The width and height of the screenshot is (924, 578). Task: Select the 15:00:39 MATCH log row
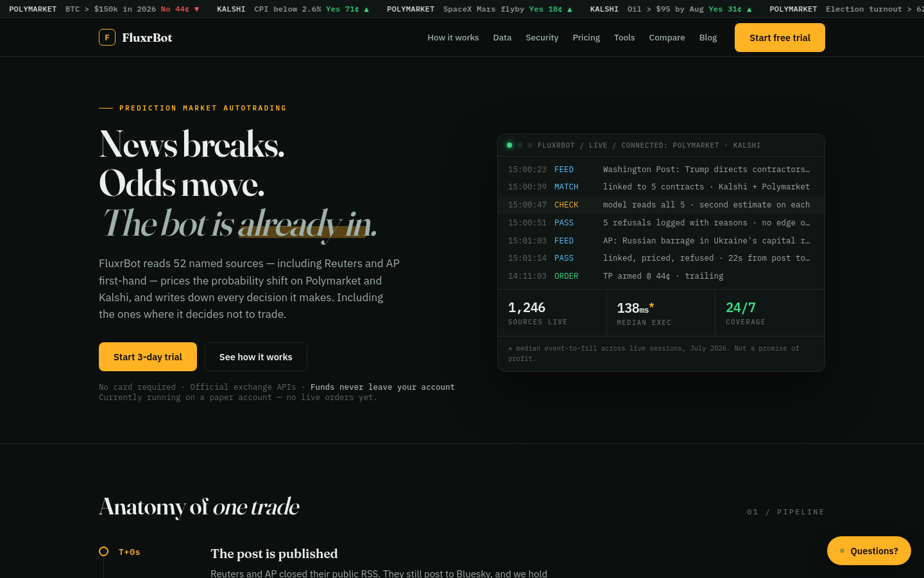pyautogui.click(x=661, y=187)
